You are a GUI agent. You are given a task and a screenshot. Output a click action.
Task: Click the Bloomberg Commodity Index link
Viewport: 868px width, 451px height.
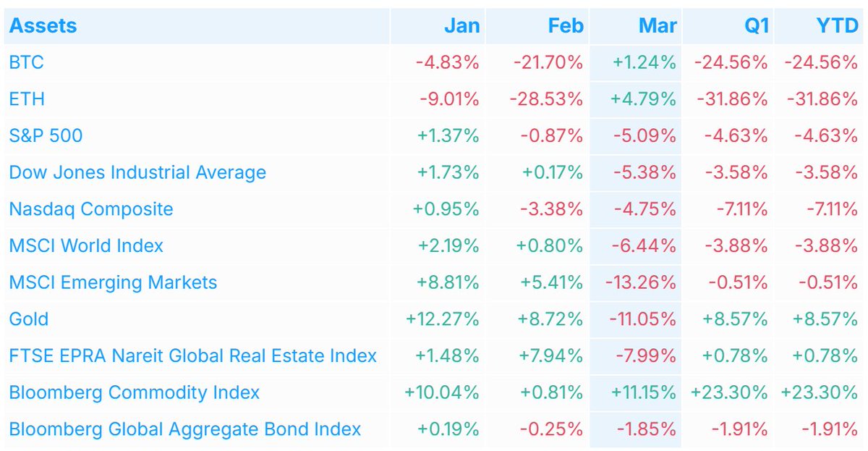(134, 392)
